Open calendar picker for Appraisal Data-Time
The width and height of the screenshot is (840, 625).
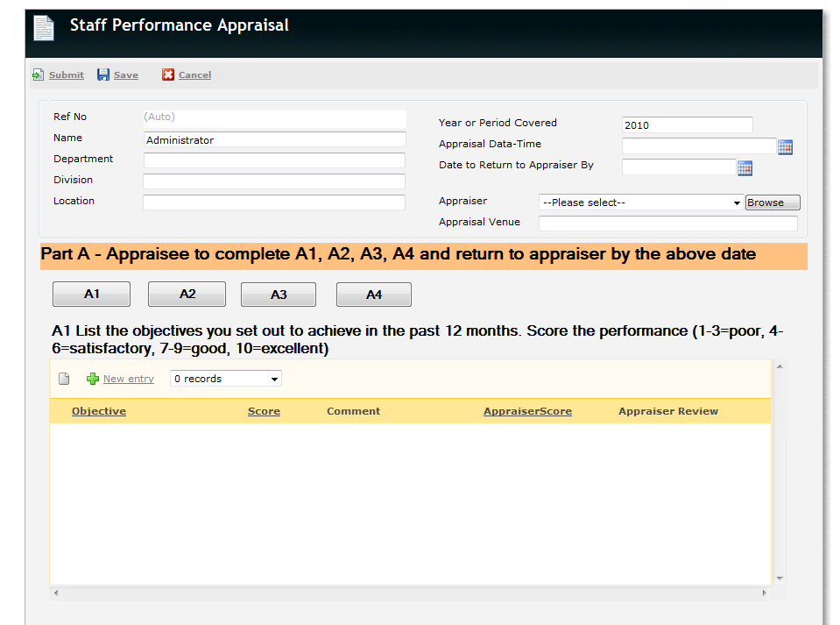(786, 147)
